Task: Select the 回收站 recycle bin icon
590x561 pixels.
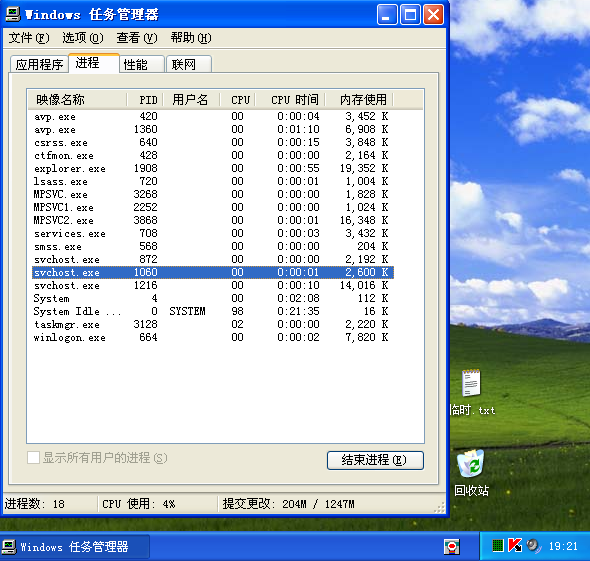Action: click(470, 463)
